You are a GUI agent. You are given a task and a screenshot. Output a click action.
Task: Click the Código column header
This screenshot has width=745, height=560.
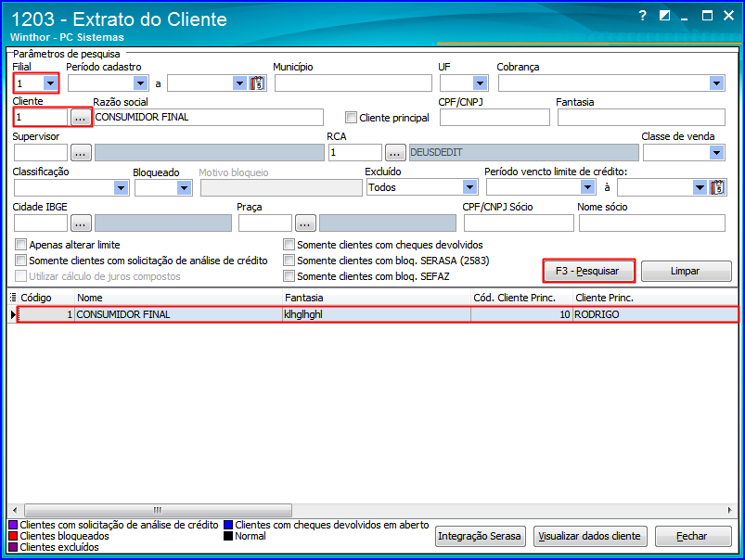click(45, 298)
